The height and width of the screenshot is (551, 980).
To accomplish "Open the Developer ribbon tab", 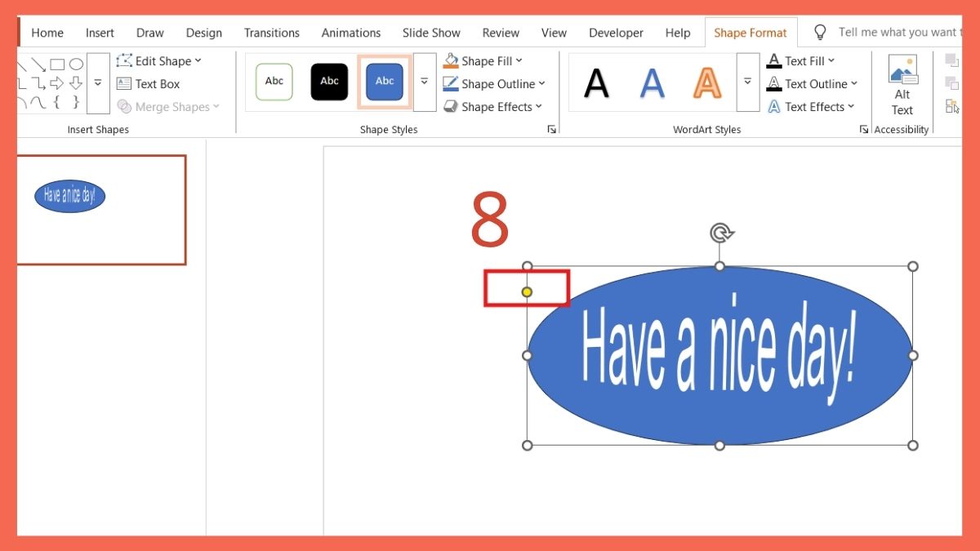I will pos(616,33).
